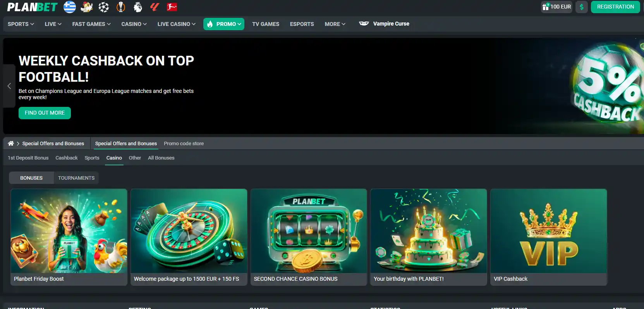Viewport: 644px width, 309px height.
Task: Click 'SECOND CHANCE CASINO BONUS' title
Action: pyautogui.click(x=295, y=279)
